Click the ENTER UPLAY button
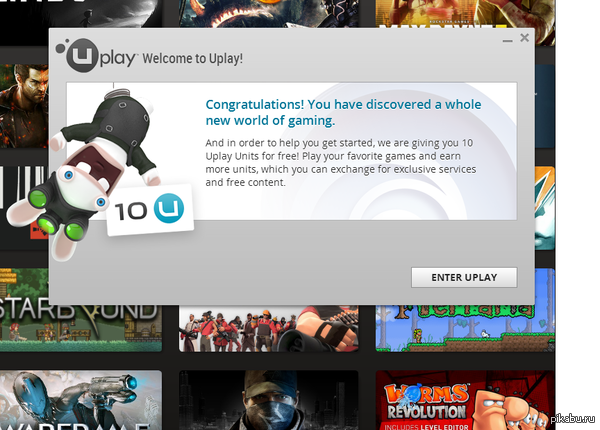Image resolution: width=600 pixels, height=430 pixels. click(464, 277)
